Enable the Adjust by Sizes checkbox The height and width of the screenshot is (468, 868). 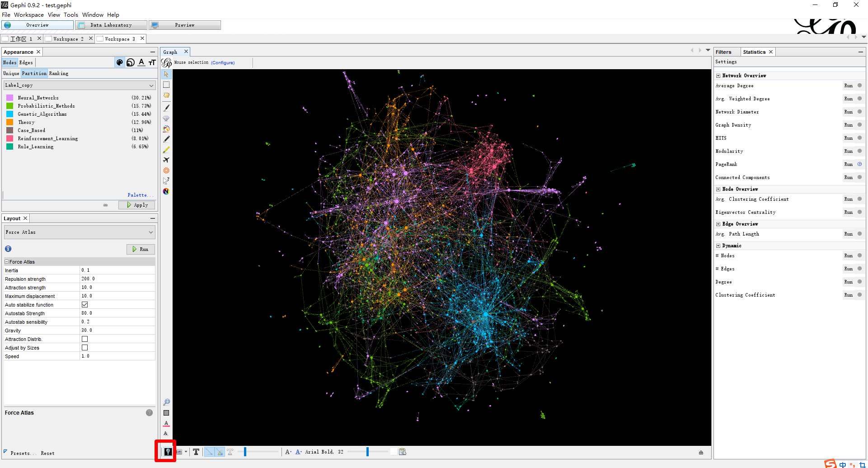click(x=84, y=347)
